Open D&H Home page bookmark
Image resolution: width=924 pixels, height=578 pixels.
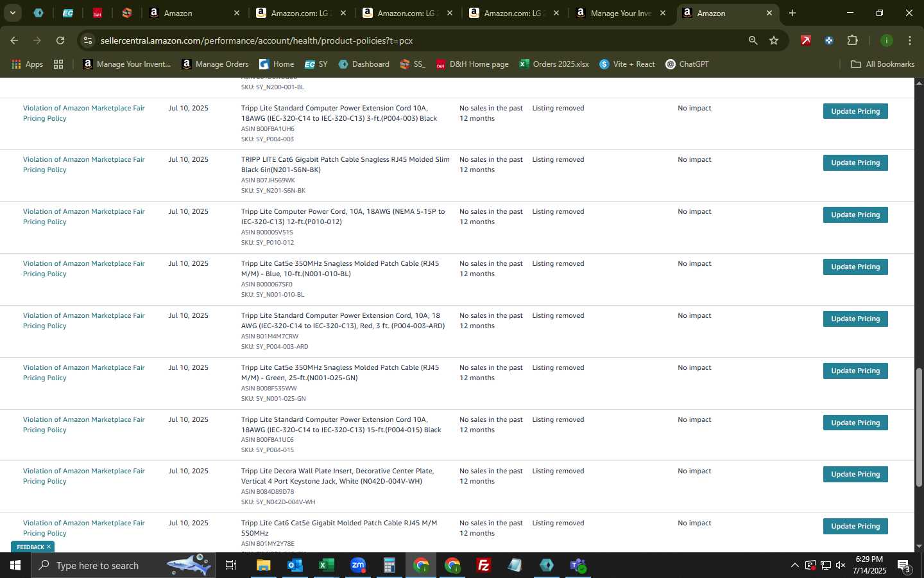(472, 64)
